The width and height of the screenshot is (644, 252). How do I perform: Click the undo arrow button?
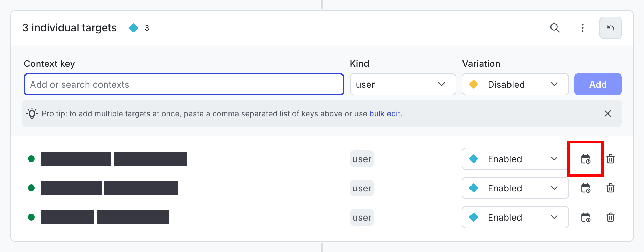610,28
